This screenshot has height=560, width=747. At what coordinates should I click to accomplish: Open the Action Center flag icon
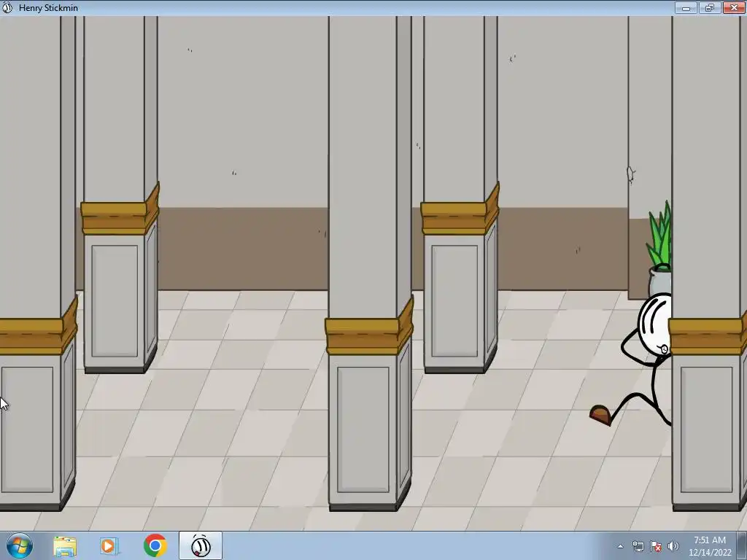pos(656,546)
